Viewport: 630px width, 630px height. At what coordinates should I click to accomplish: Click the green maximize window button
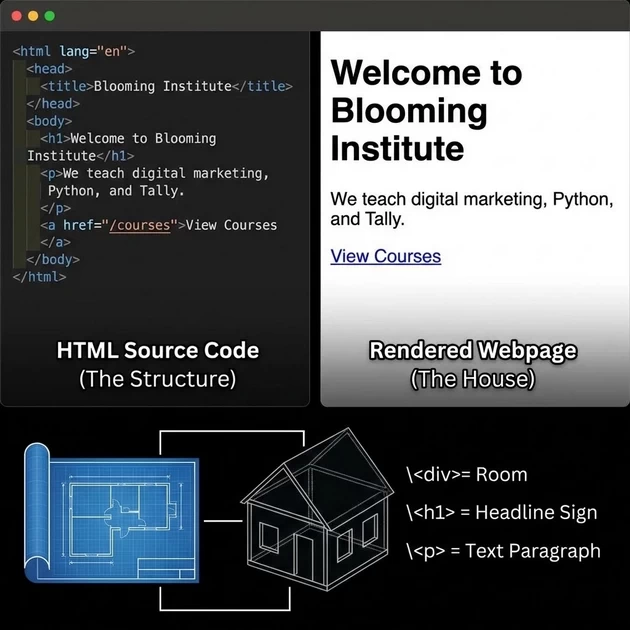[49, 16]
